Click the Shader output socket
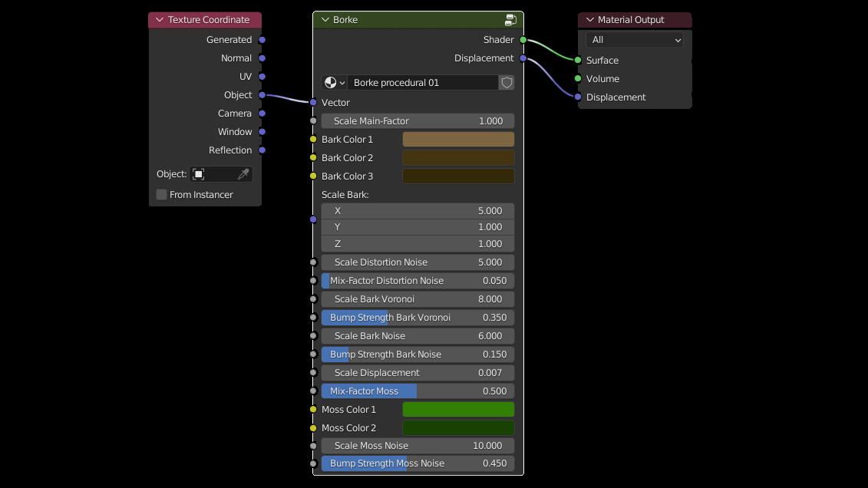868x488 pixels. 523,40
